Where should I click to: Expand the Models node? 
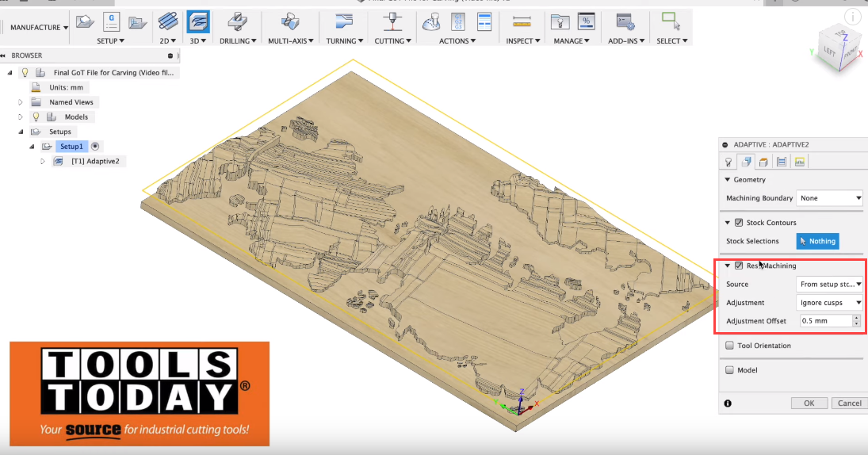pos(21,117)
